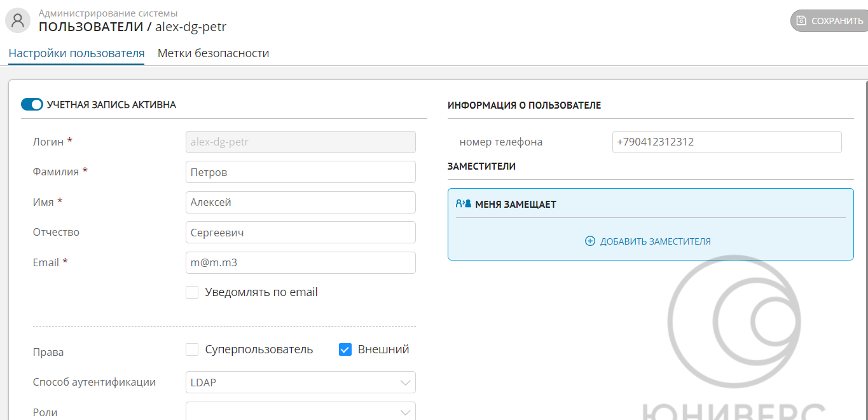Select the Настройки пользователя tab
The image size is (868, 420).
tap(76, 53)
